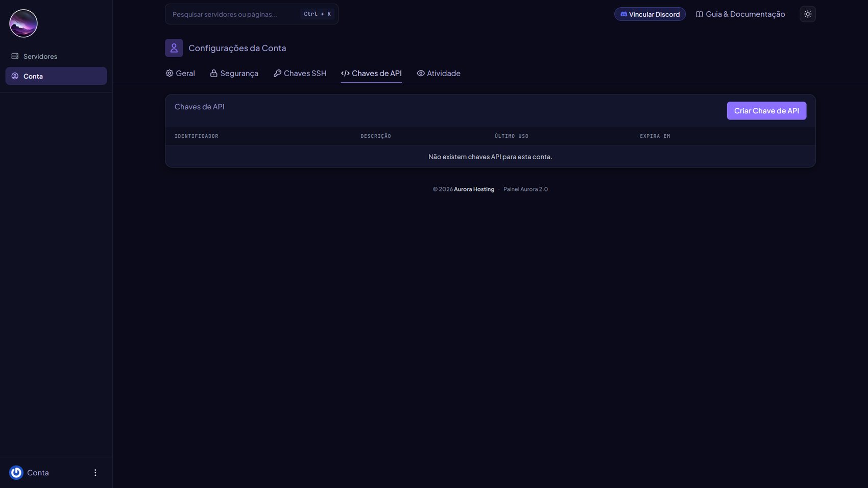
Task: Click the Ctrl + K shortcut badge
Action: click(x=317, y=14)
